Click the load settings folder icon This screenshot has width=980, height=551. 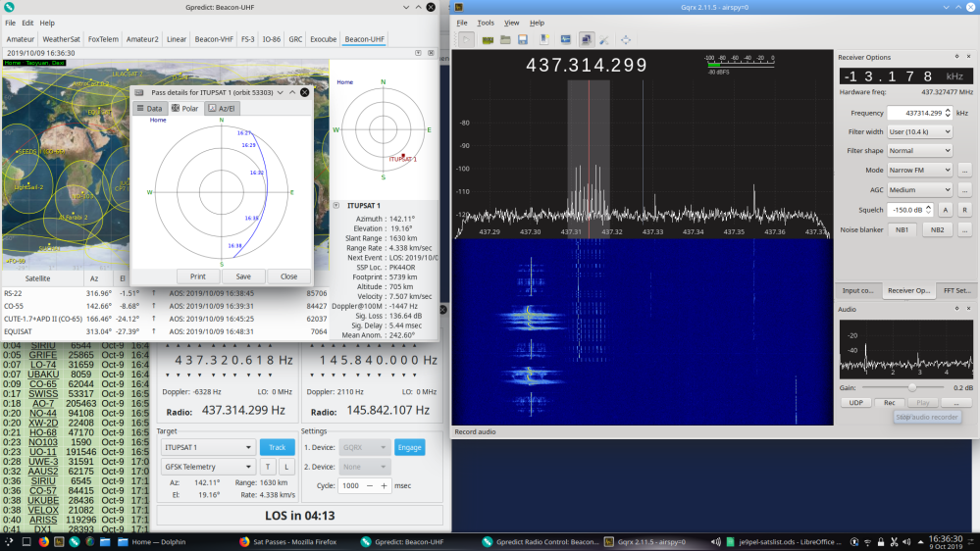[505, 40]
